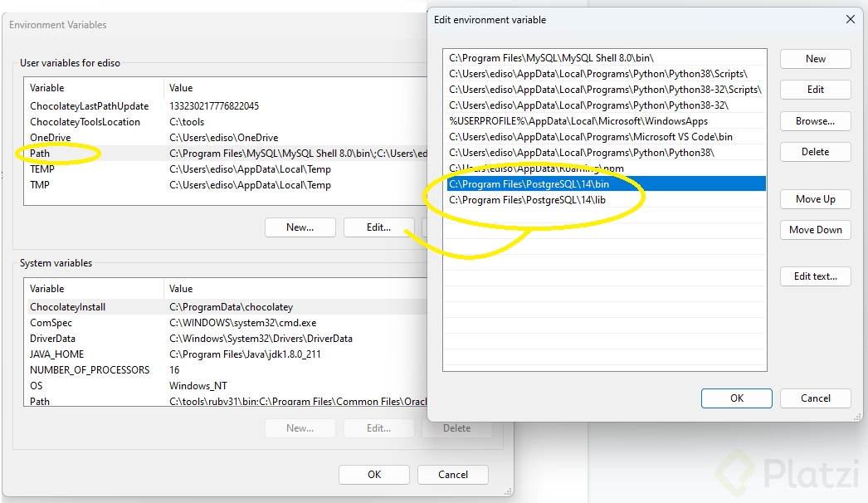Select the Microsoft VS Code\bin path entry
This screenshot has height=503, width=868.
(605, 137)
